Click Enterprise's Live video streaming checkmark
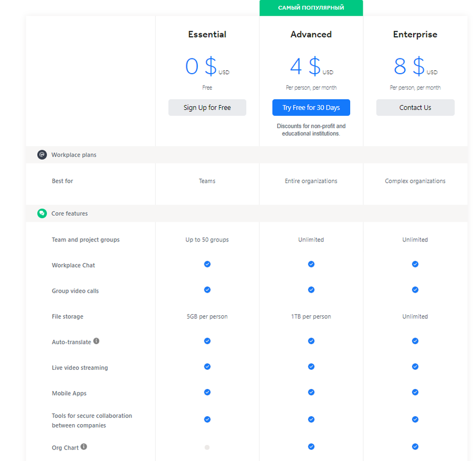The width and height of the screenshot is (476, 461). click(415, 367)
